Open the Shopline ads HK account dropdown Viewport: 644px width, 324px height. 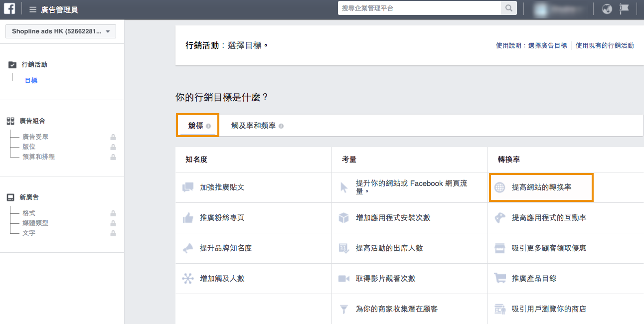(61, 31)
